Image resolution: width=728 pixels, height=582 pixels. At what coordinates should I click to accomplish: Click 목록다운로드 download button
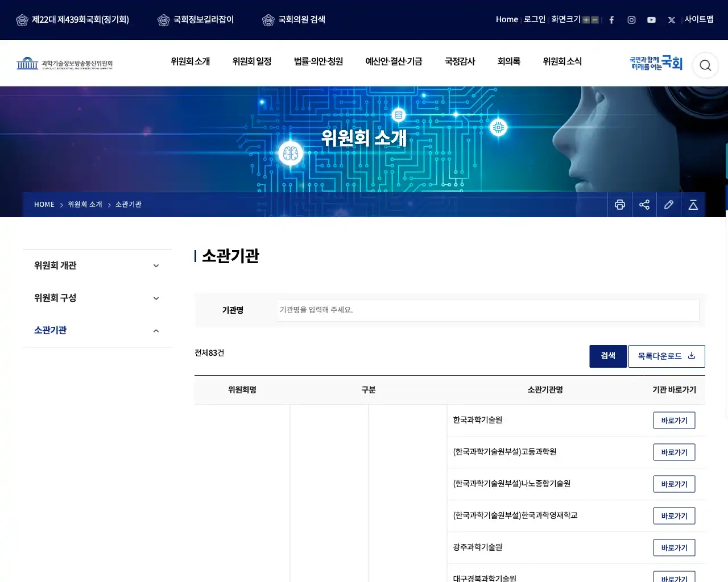tap(667, 356)
